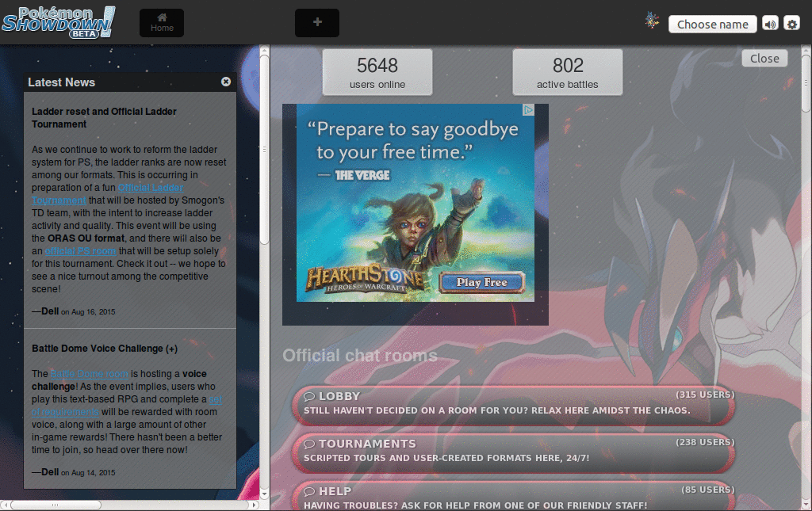
Task: Open the Battle Dome room link
Action: tap(89, 374)
